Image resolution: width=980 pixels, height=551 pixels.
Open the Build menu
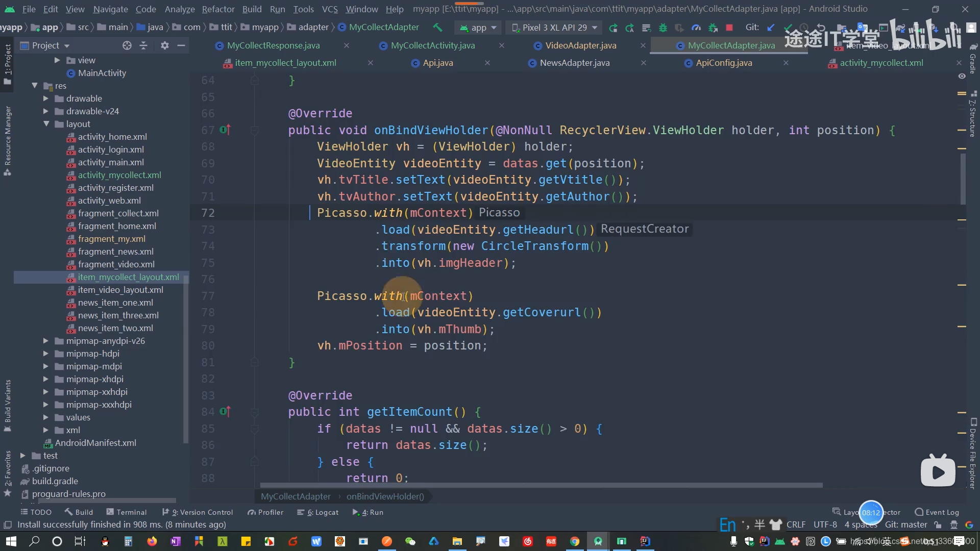(x=252, y=9)
